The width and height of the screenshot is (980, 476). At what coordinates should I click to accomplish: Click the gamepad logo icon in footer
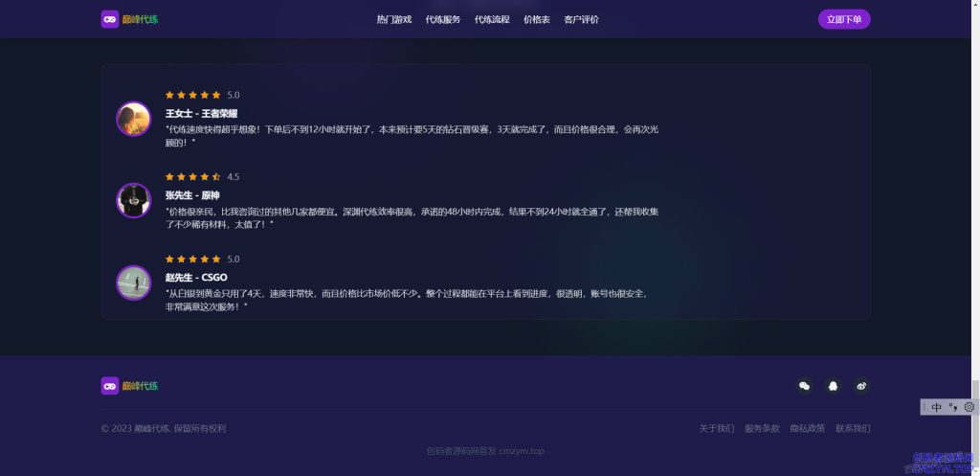pos(110,386)
